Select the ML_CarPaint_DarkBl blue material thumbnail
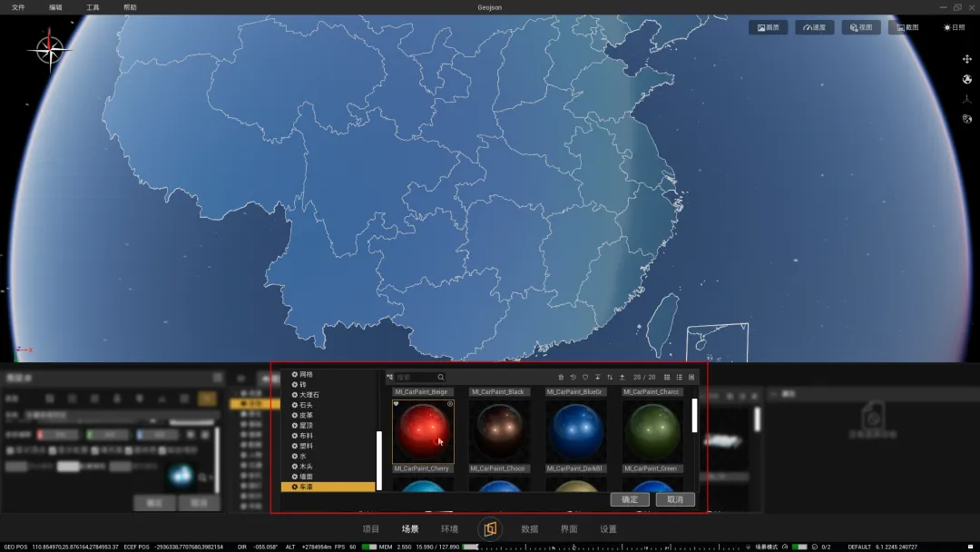The width and height of the screenshot is (980, 552). coord(575,431)
